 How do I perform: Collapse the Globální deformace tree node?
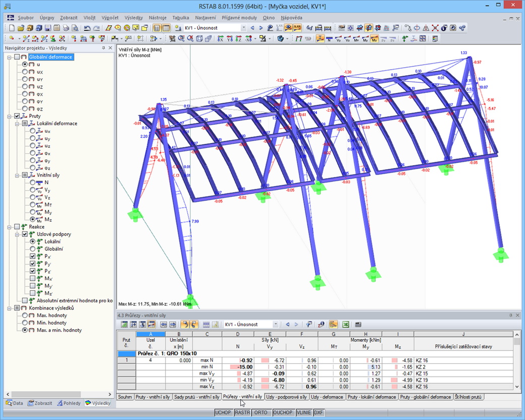(10, 57)
